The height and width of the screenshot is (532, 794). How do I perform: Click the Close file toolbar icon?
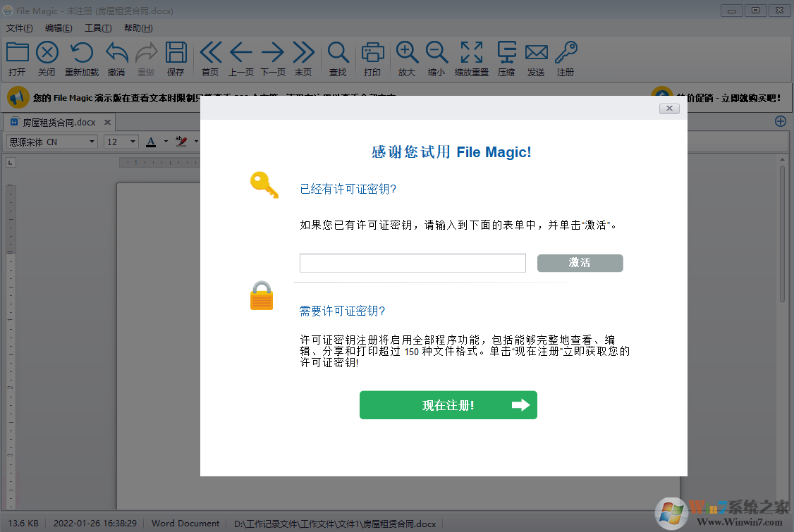(x=47, y=52)
